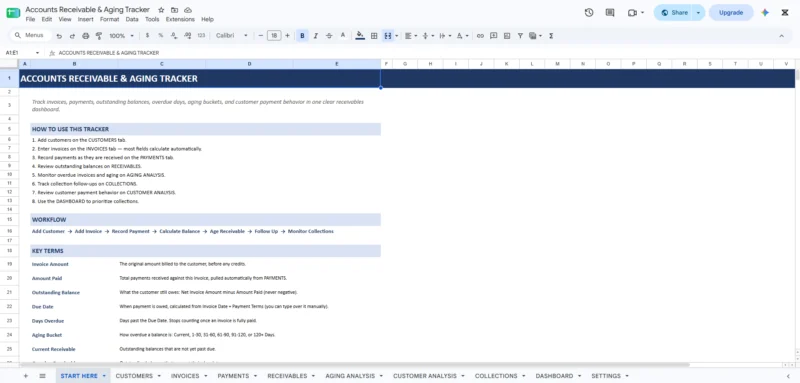Decrease decimal places
Viewport: 800px width, 383px height.
point(174,36)
